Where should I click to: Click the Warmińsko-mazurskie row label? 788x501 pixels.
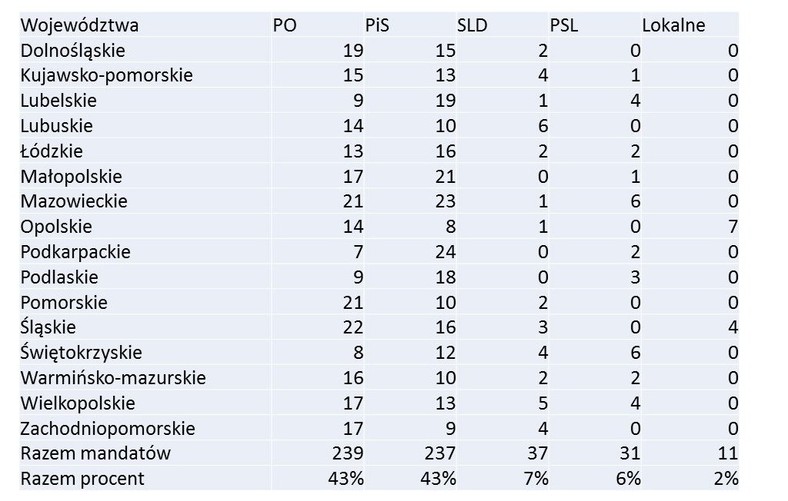coord(113,378)
